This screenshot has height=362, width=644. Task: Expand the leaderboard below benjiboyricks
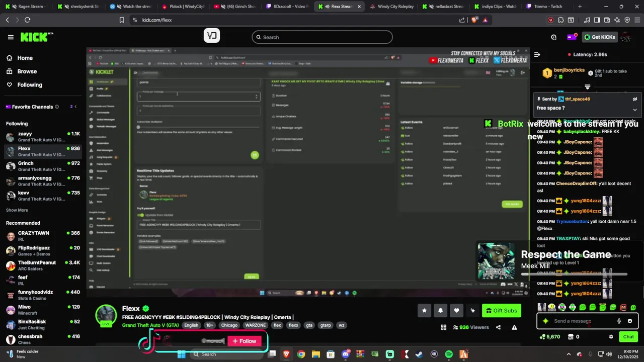coord(587,87)
